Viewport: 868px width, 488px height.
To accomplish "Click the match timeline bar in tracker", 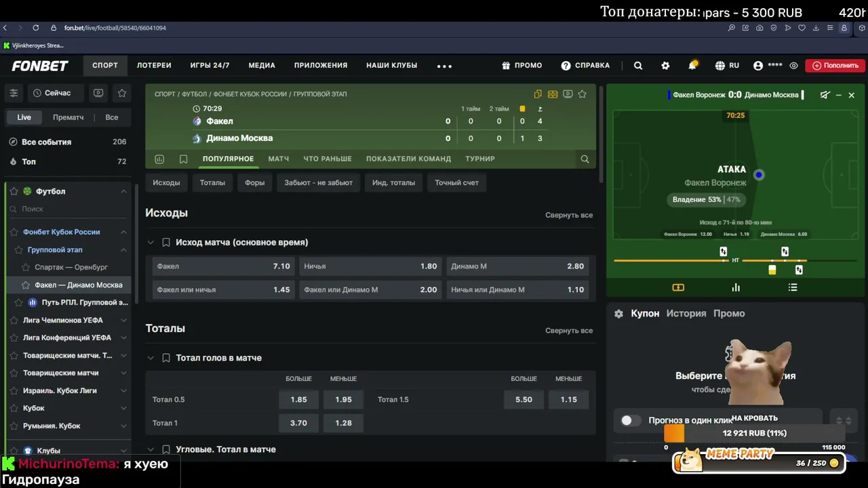I will (736, 260).
